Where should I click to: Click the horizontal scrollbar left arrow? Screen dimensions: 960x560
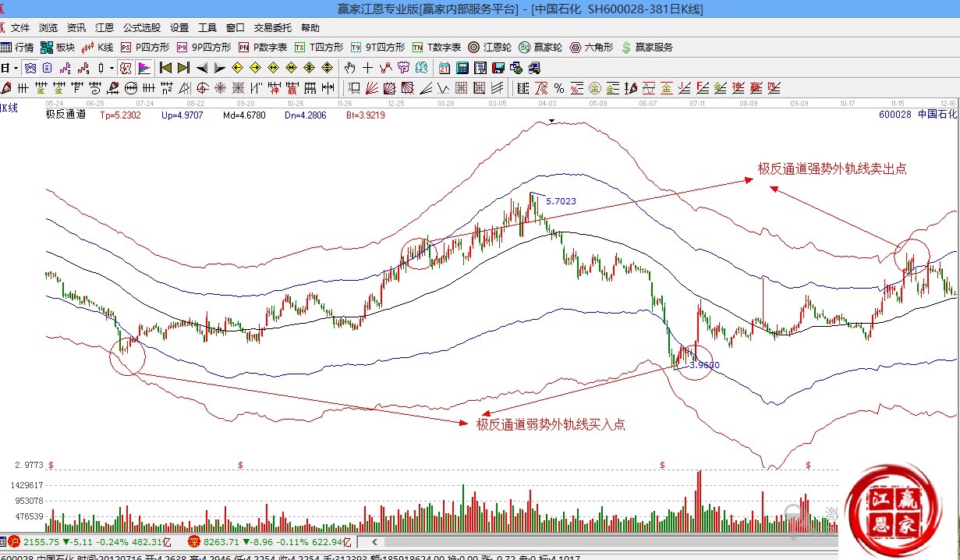[376, 541]
